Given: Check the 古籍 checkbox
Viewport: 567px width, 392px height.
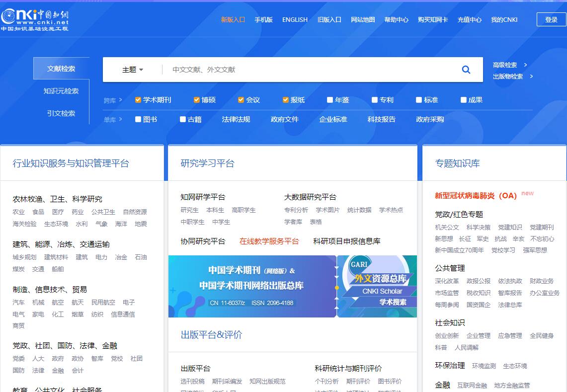Looking at the screenshot, I should click(x=182, y=119).
